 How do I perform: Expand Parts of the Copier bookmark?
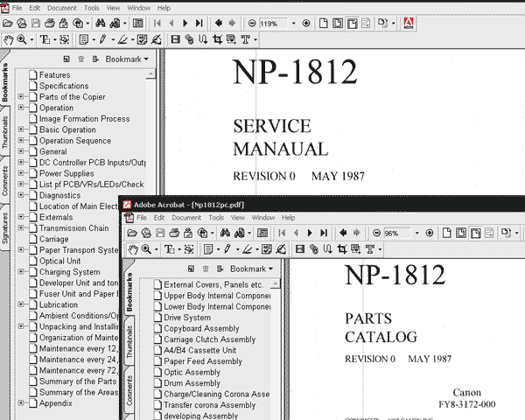tap(21, 96)
